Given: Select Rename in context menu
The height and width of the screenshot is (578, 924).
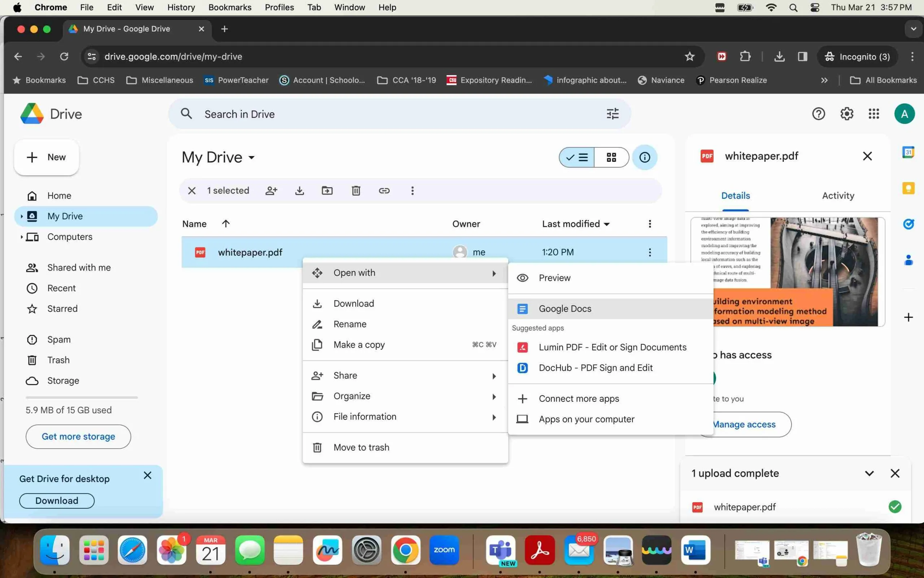Looking at the screenshot, I should (405, 324).
